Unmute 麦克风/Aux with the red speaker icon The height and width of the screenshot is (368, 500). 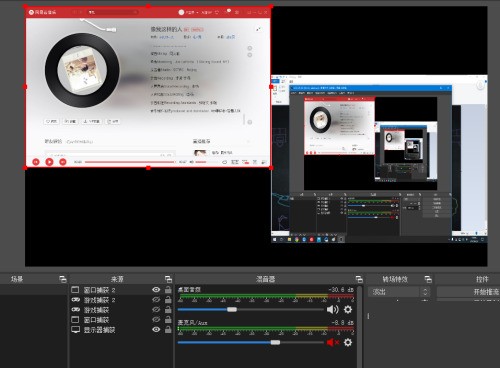pos(332,342)
